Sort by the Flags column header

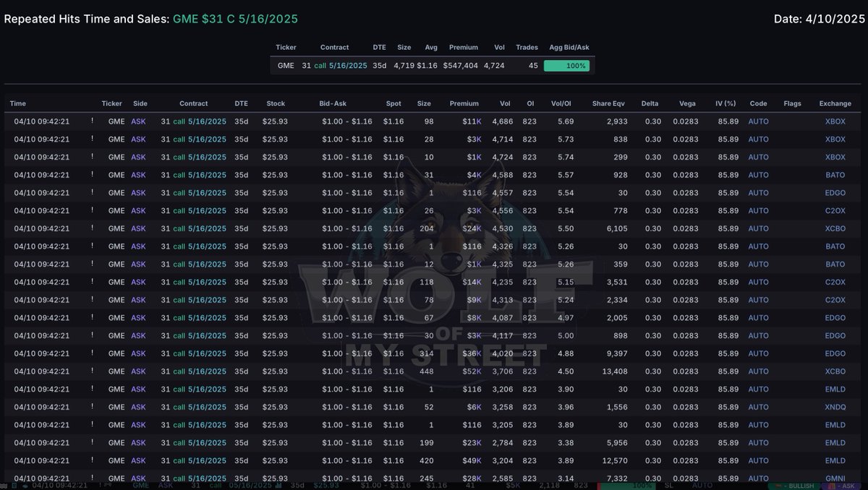pyautogui.click(x=793, y=103)
